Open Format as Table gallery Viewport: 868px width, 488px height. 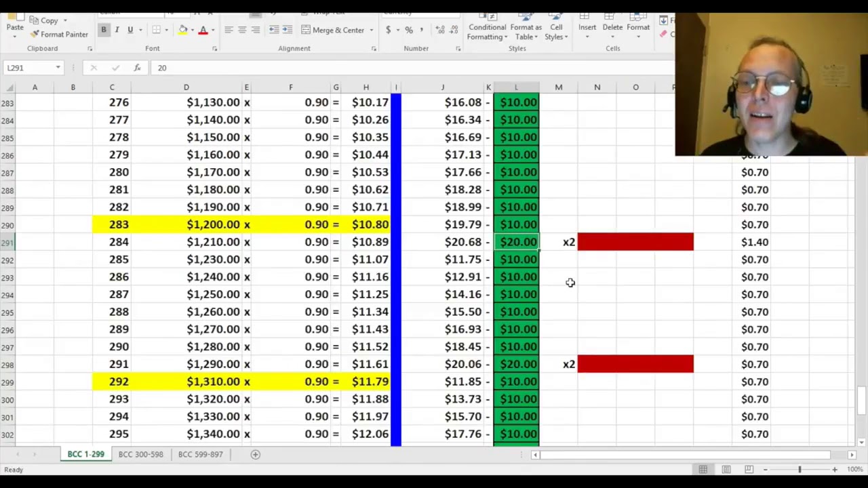point(526,27)
